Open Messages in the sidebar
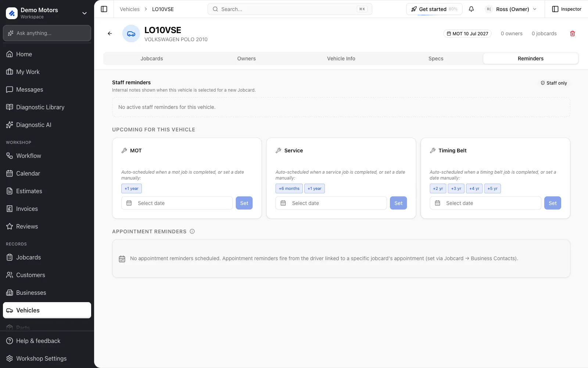This screenshot has width=588, height=368. (47, 89)
